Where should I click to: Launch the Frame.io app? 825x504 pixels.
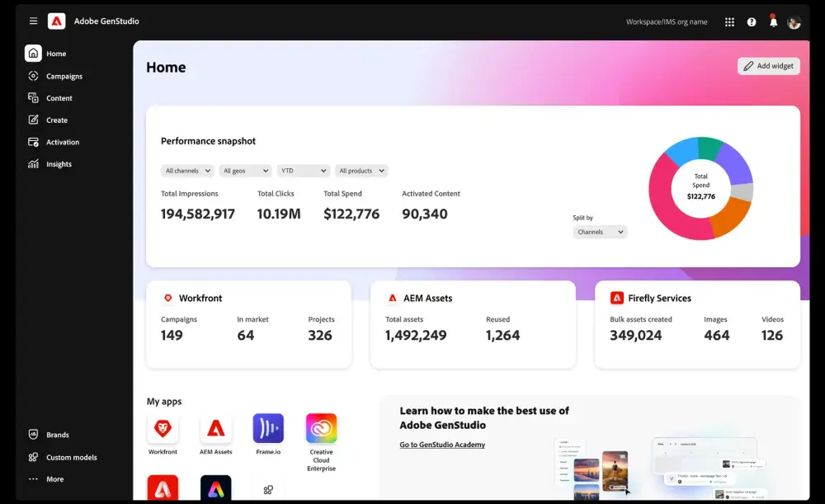tap(268, 428)
